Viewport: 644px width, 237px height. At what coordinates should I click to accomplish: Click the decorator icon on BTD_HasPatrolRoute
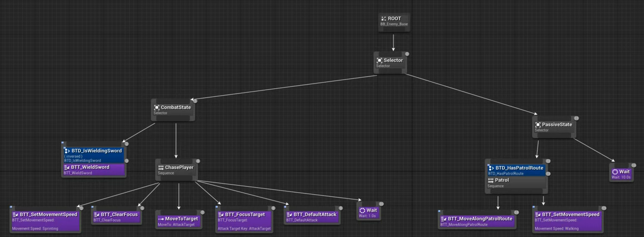(491, 168)
